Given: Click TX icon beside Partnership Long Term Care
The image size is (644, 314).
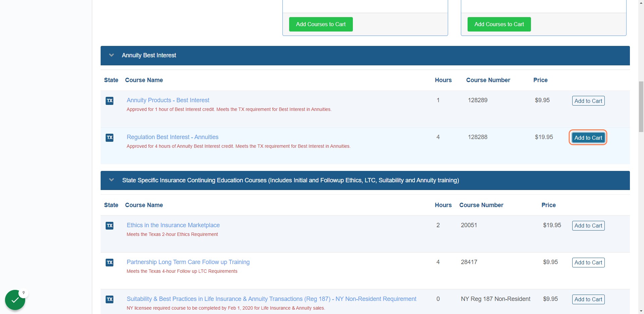Looking at the screenshot, I should coord(110,263).
